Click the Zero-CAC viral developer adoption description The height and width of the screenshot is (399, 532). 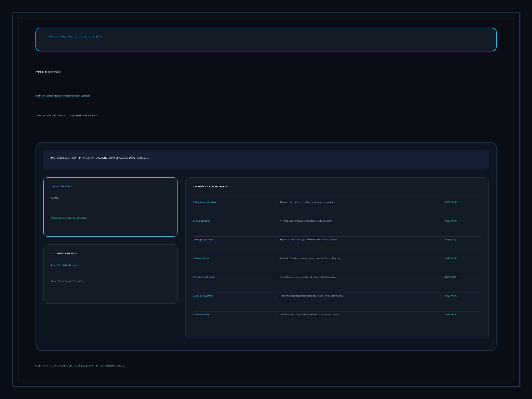click(308, 277)
